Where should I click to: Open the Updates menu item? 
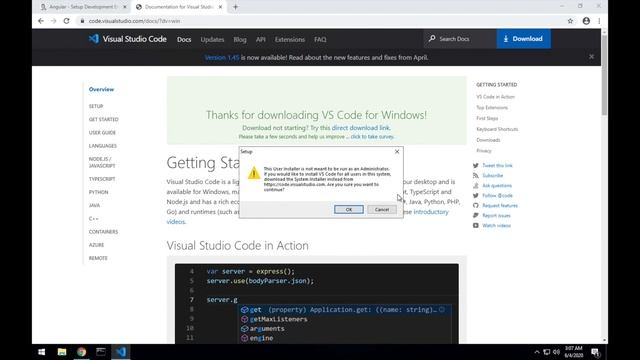[212, 40]
